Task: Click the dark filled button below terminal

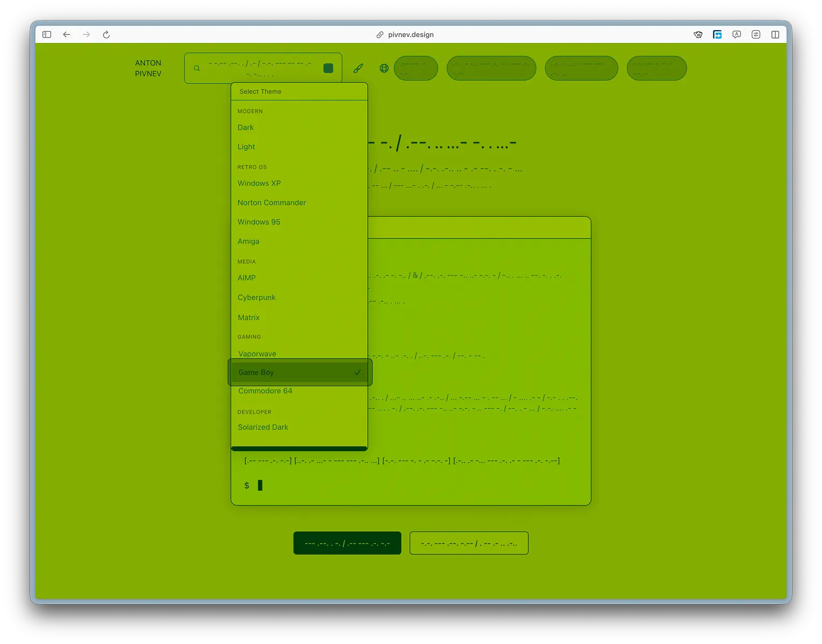Action: tap(347, 543)
